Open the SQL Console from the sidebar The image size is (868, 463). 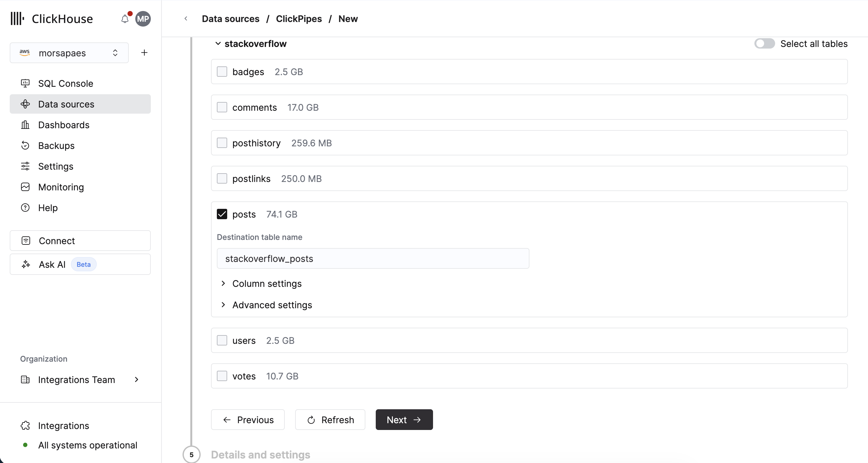pos(65,83)
